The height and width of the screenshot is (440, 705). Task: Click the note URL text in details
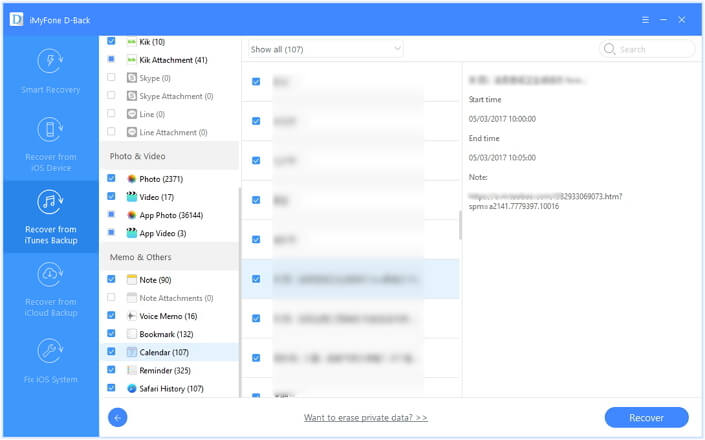(545, 201)
